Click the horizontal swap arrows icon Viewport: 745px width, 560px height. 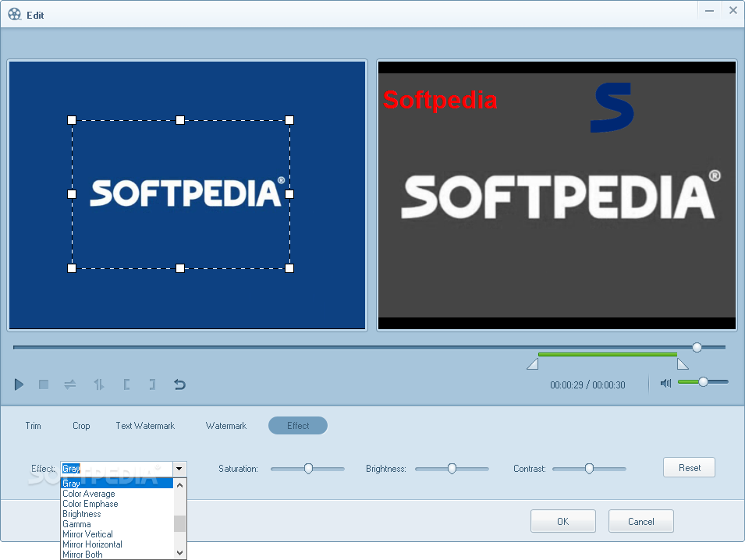(70, 385)
